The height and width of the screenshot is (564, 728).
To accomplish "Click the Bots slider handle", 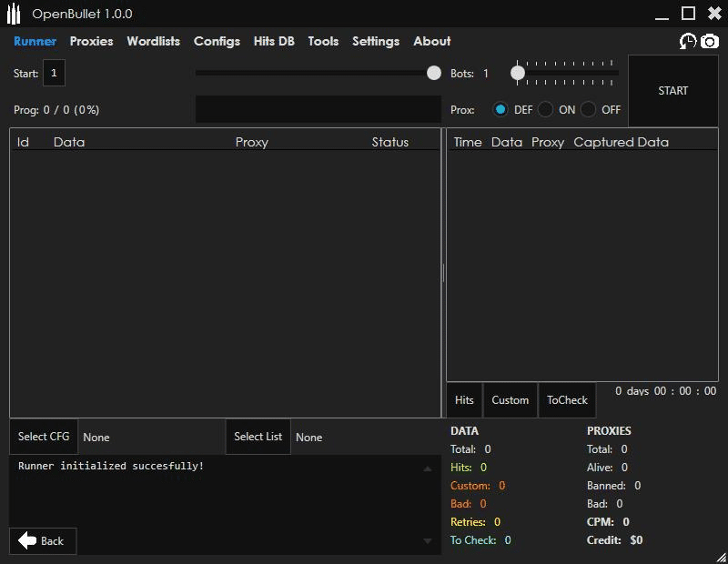I will (518, 73).
